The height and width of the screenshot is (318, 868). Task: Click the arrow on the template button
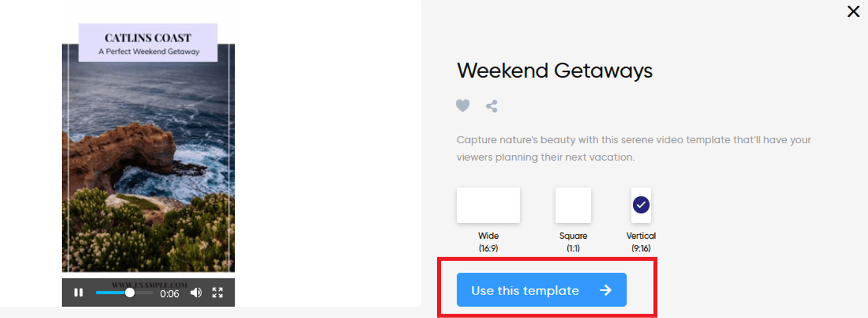click(x=606, y=290)
